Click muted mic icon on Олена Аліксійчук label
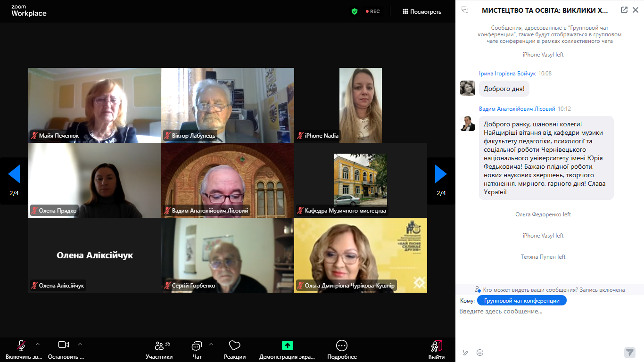The height and width of the screenshot is (362, 644). (34, 286)
